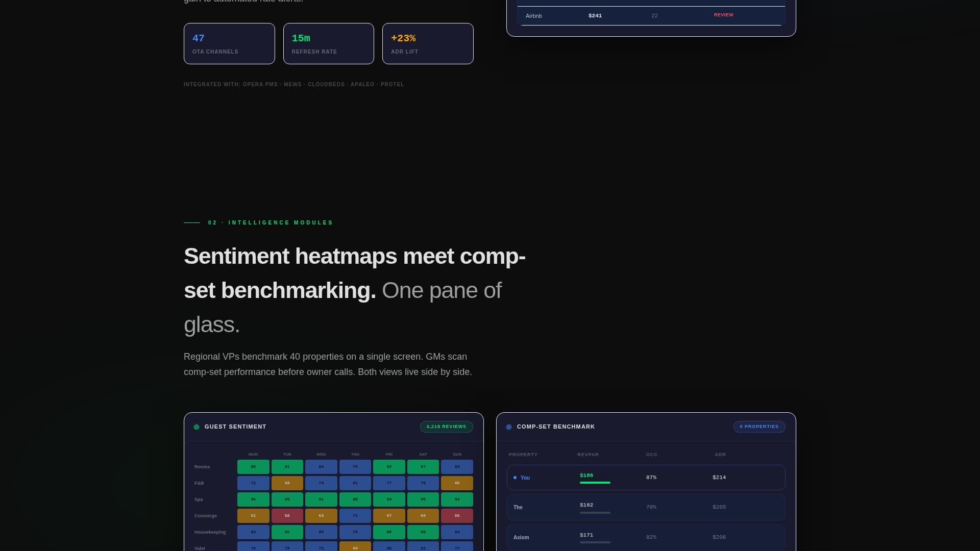Click the 02 Intelligence Modules section label
980x551 pixels.
click(x=269, y=222)
